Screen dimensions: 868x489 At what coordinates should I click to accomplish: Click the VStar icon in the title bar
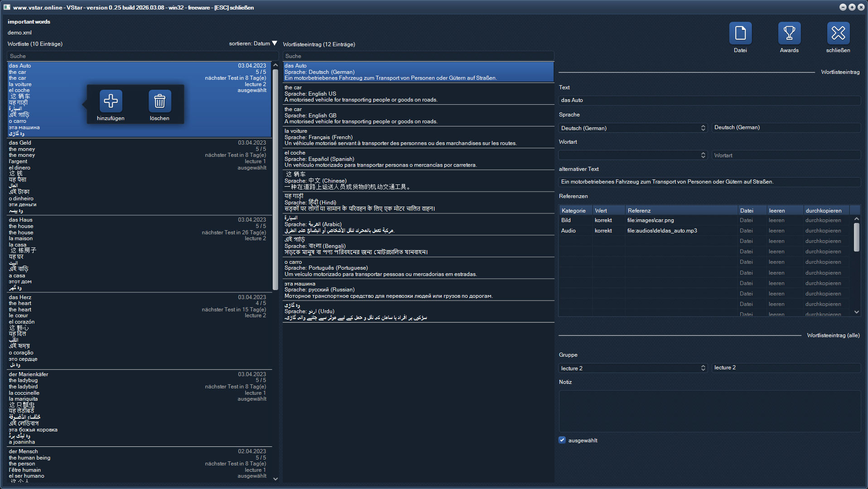[x=6, y=7]
